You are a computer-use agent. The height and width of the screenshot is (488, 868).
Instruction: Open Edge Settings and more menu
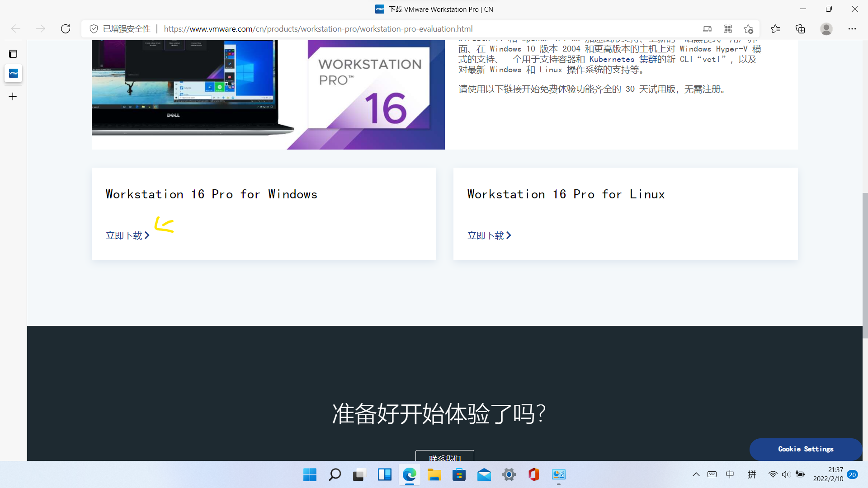click(852, 29)
